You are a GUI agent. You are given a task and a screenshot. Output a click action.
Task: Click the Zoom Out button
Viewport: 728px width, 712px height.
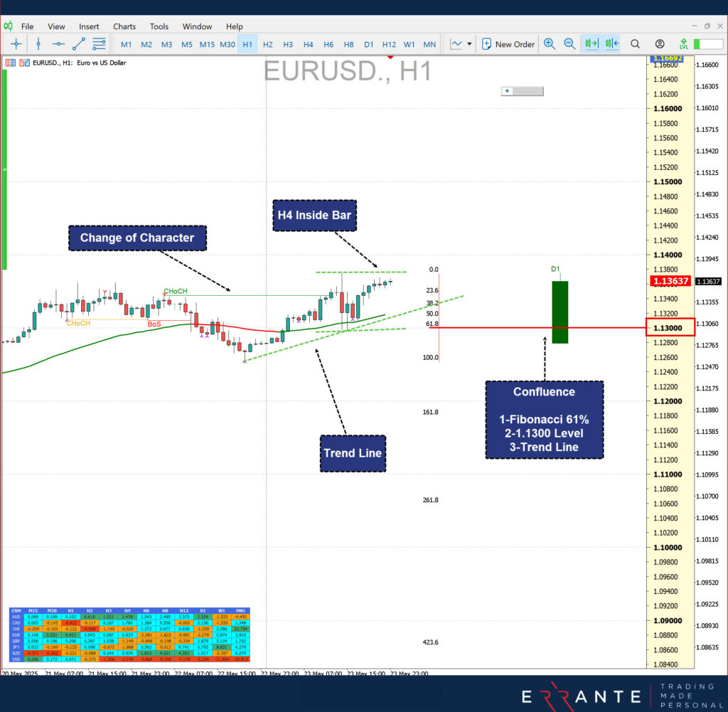(x=569, y=44)
